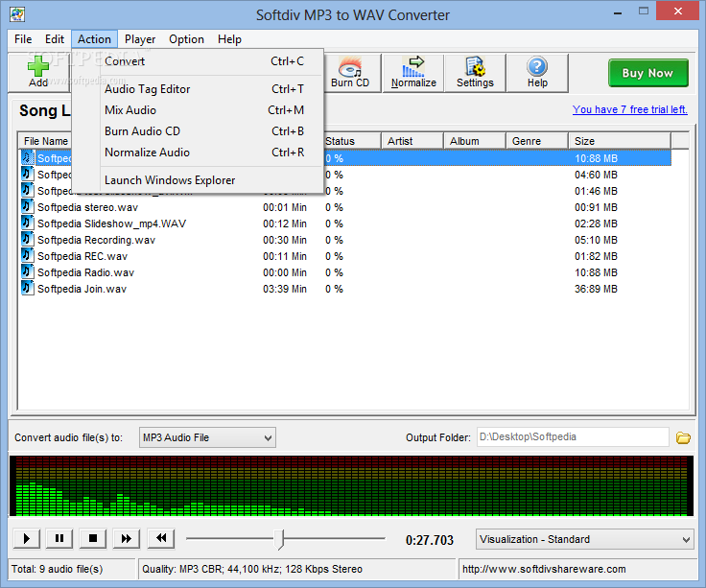Choose Mix Audio from the menu
Viewport: 706px width, 588px height.
(199, 110)
